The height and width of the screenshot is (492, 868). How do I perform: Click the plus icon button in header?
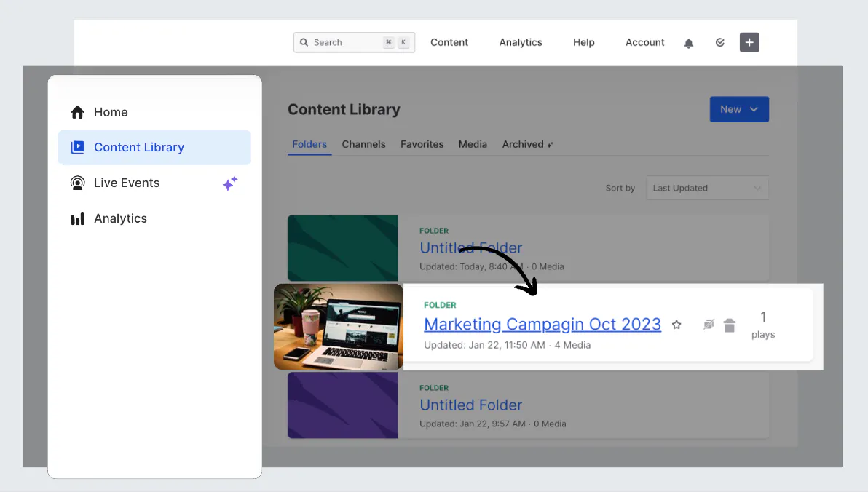(x=749, y=43)
